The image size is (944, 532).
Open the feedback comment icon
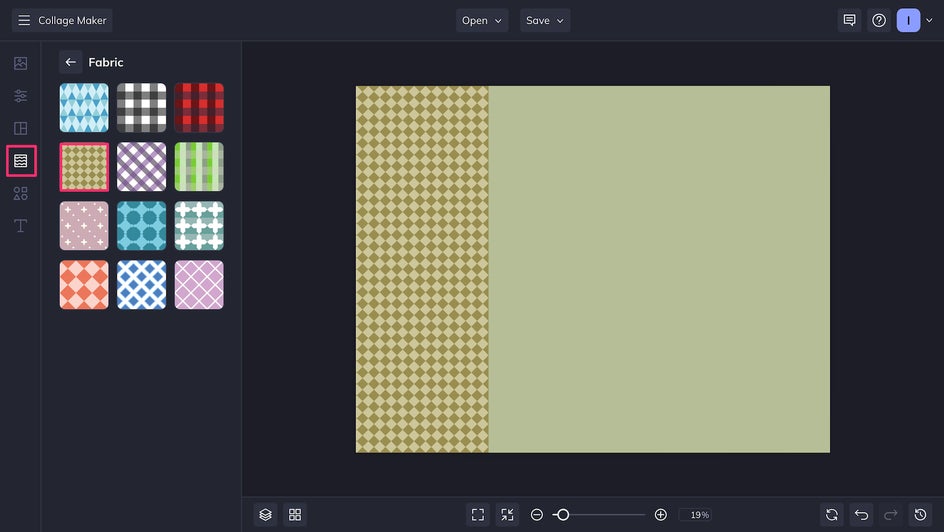click(x=849, y=20)
